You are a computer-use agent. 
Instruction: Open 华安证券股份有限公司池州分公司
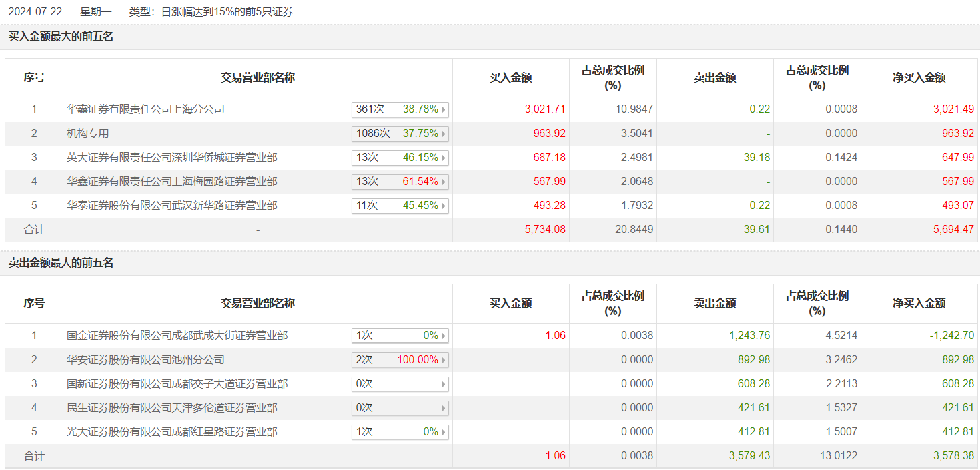(x=145, y=360)
